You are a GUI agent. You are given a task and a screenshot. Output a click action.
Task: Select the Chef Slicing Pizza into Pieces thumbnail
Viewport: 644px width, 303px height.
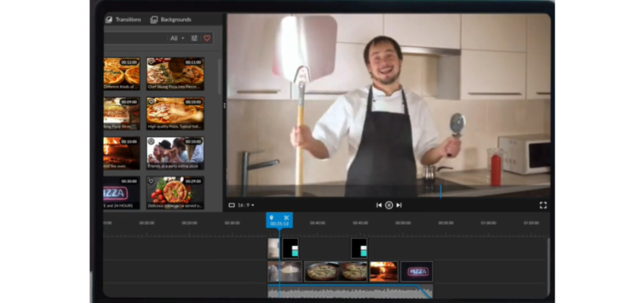point(175,74)
